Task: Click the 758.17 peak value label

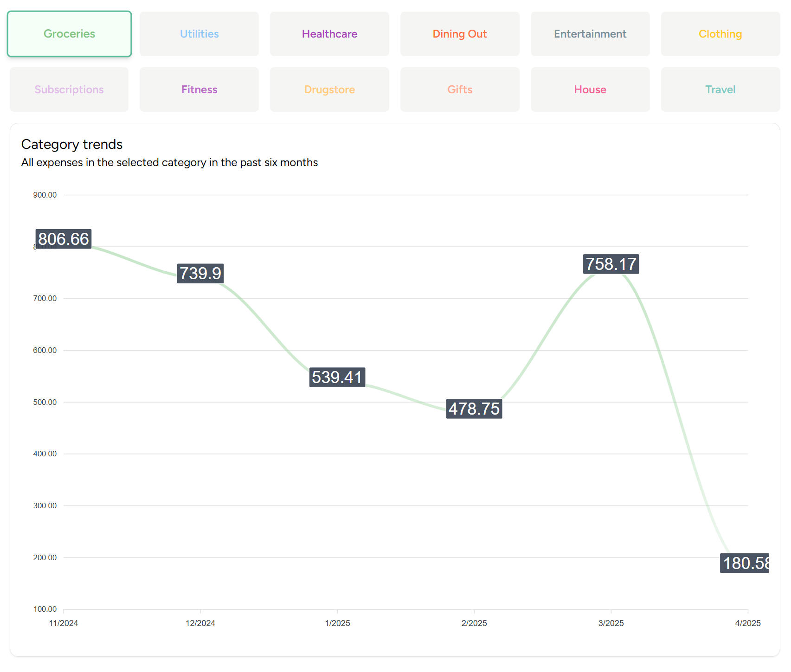Action: coord(611,263)
